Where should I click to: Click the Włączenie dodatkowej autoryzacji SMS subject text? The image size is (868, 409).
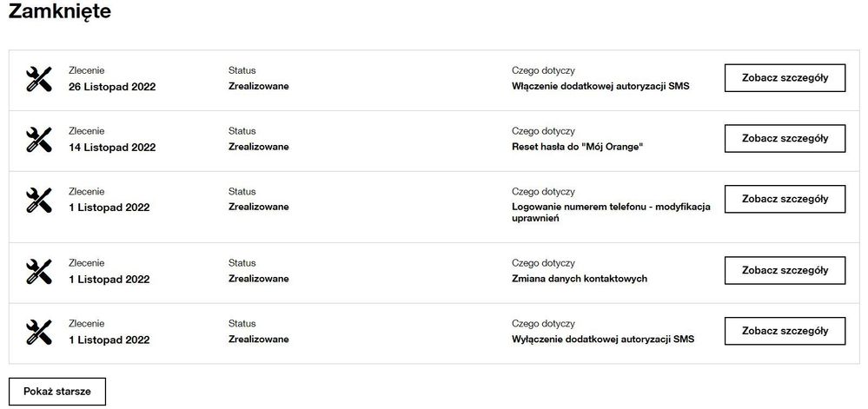click(601, 86)
